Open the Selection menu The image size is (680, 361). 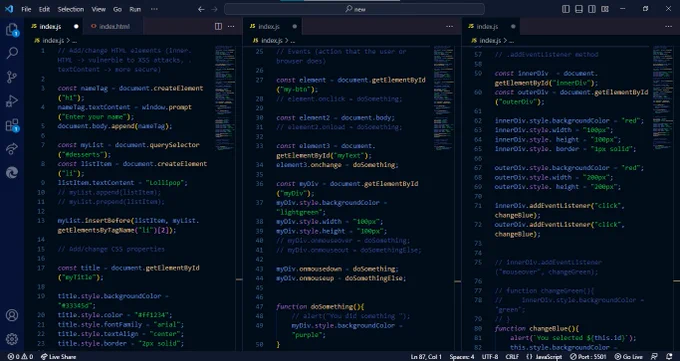click(71, 9)
